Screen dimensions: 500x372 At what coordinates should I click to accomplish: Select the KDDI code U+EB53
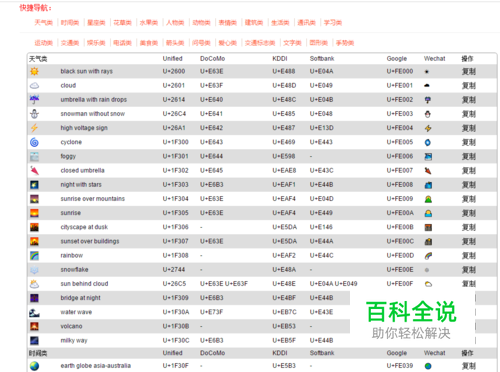(x=284, y=326)
